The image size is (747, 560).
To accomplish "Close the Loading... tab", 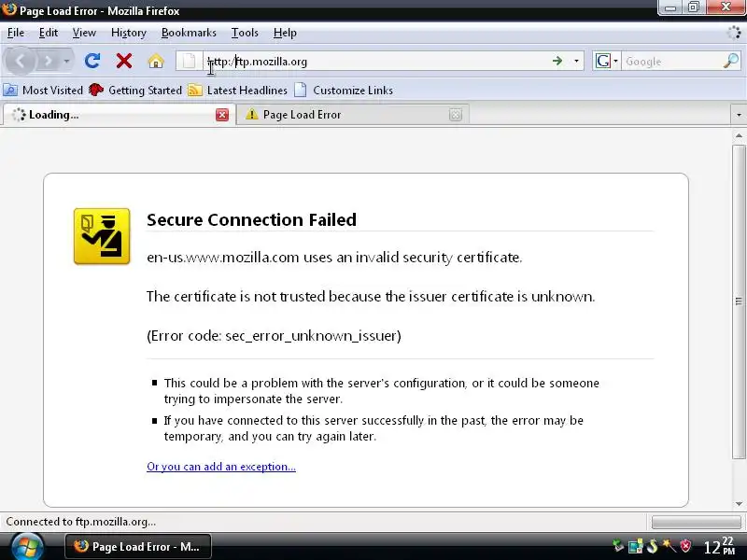I will [x=222, y=115].
